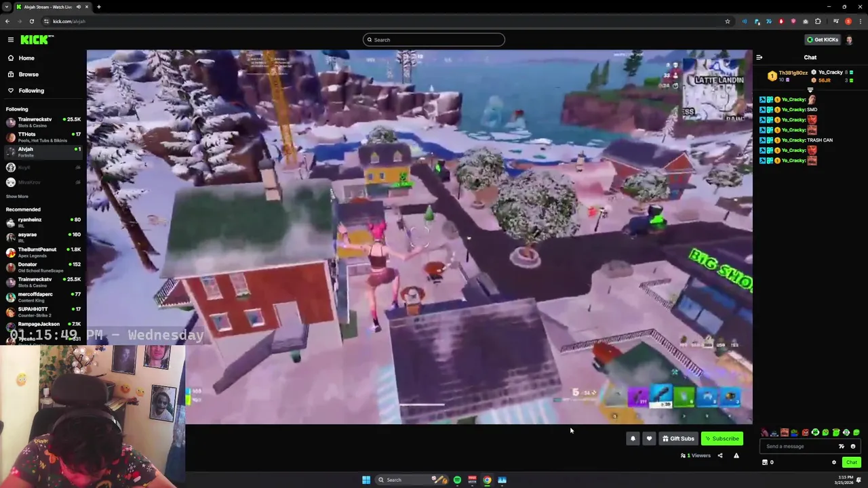This screenshot has width=868, height=488.
Task: Click Yo_Cracky's TRASH CAN chat message
Action: tap(796, 140)
